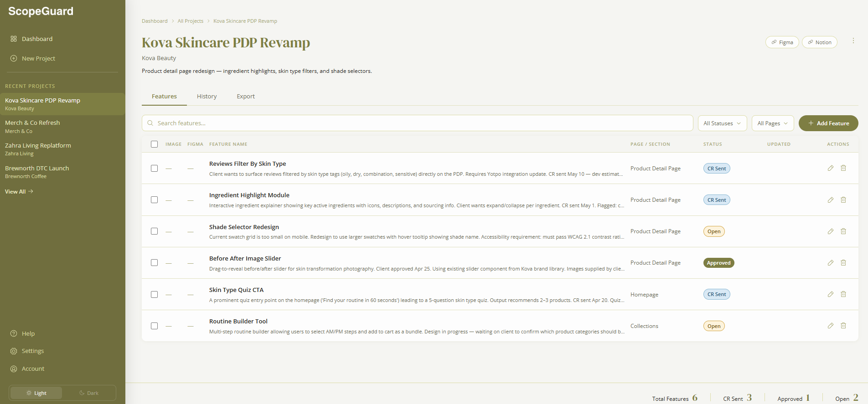Open Brewnorth DTC Launch project
This screenshot has width=868, height=404.
[62, 172]
